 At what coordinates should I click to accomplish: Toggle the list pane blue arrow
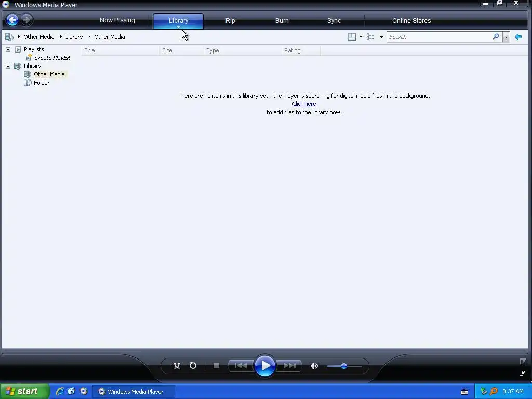click(x=518, y=37)
